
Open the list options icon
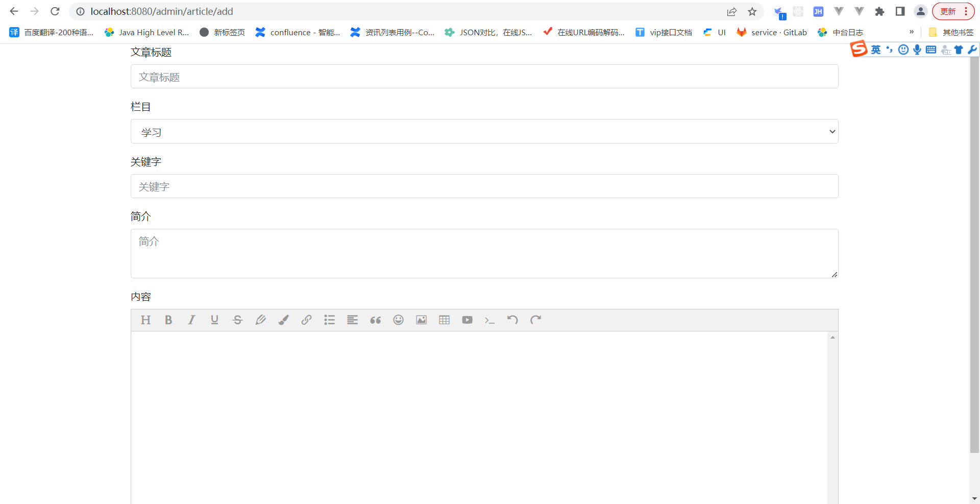pyautogui.click(x=329, y=320)
